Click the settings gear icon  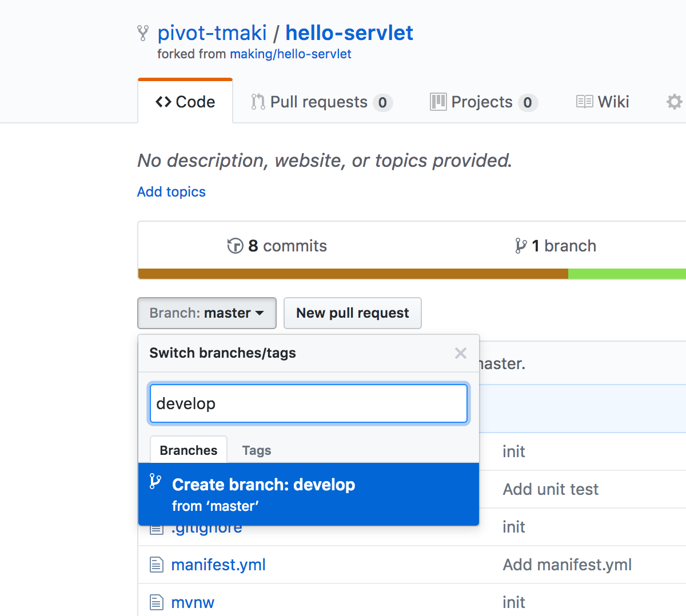pos(674,102)
